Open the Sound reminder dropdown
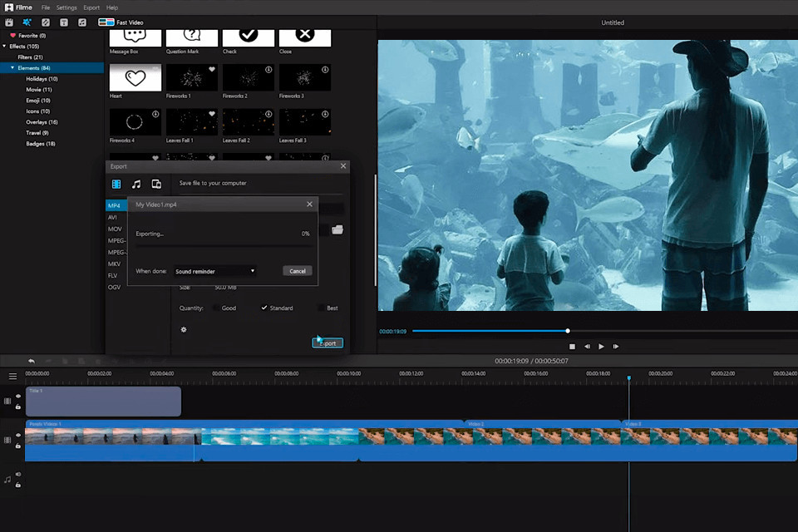This screenshot has width=798, height=532. tap(215, 271)
